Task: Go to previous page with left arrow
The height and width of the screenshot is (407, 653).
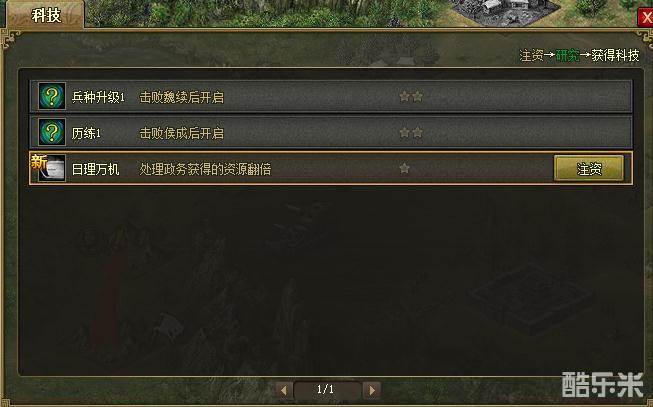Action: click(284, 390)
